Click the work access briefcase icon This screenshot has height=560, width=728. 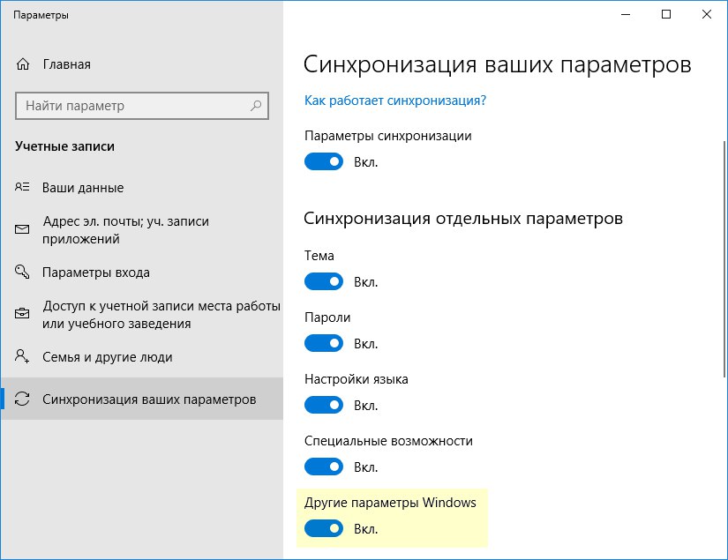click(x=22, y=314)
